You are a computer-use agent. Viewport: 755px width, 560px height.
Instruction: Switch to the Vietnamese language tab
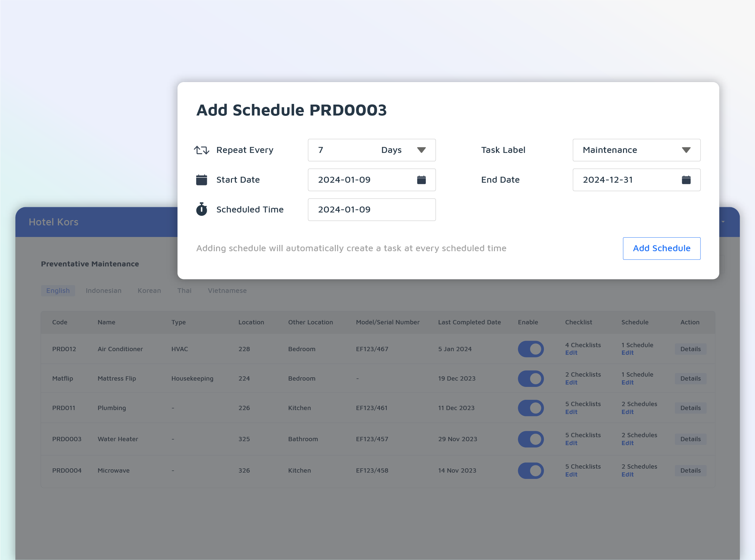(227, 291)
